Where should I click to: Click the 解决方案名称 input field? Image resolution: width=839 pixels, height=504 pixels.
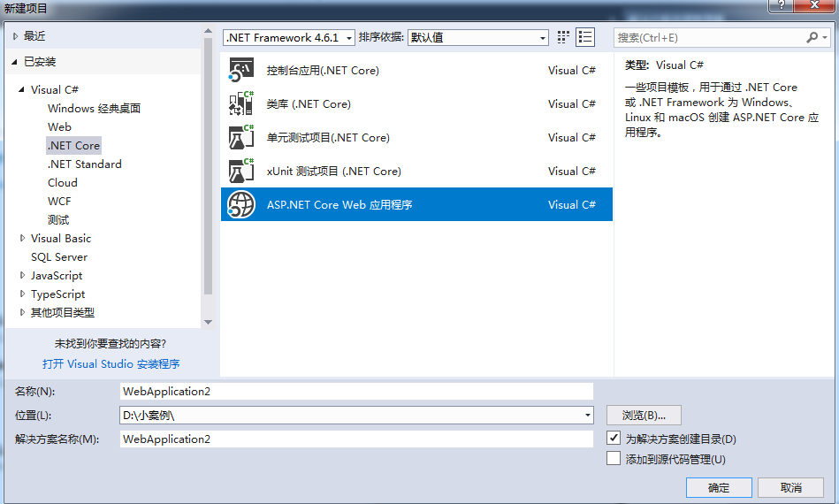tap(356, 439)
